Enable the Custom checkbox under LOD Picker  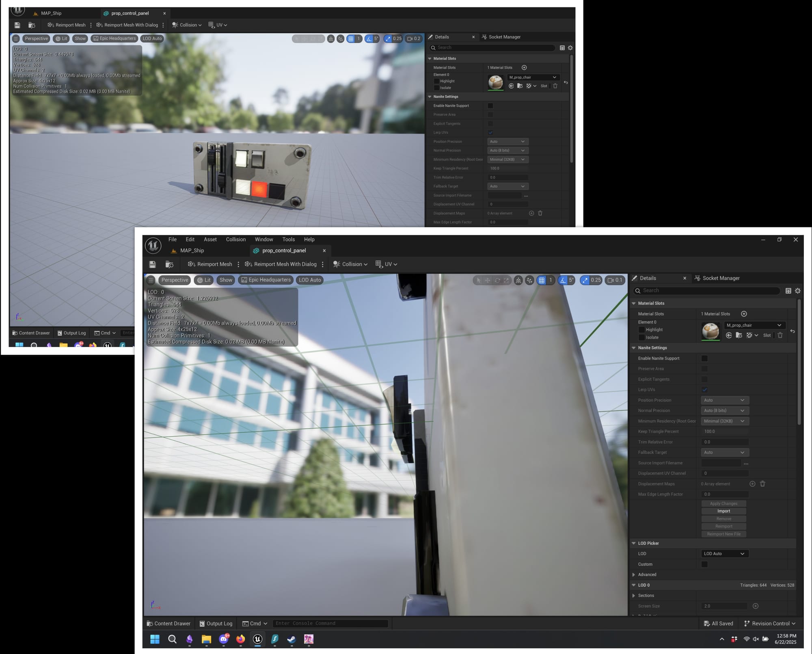[704, 564]
